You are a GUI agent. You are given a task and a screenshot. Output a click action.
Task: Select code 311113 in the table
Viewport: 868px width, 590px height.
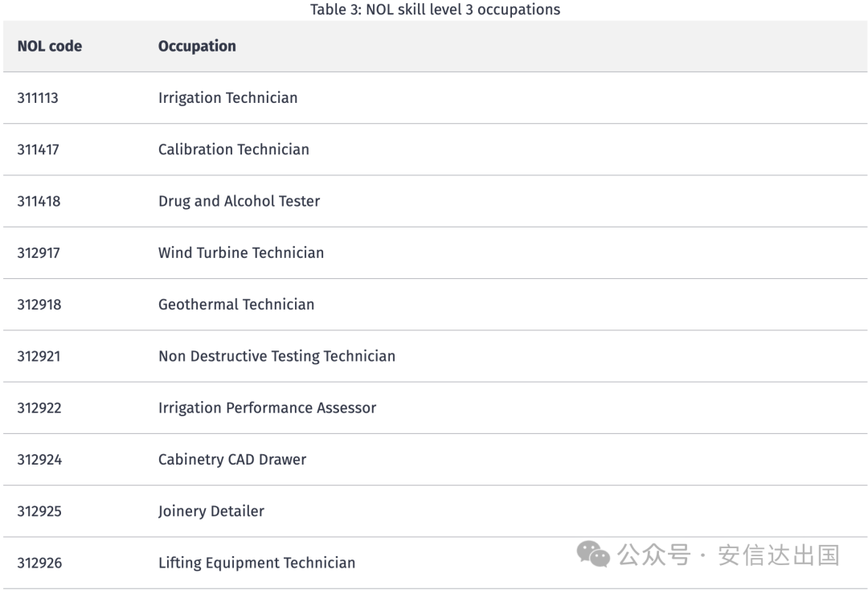tap(38, 98)
